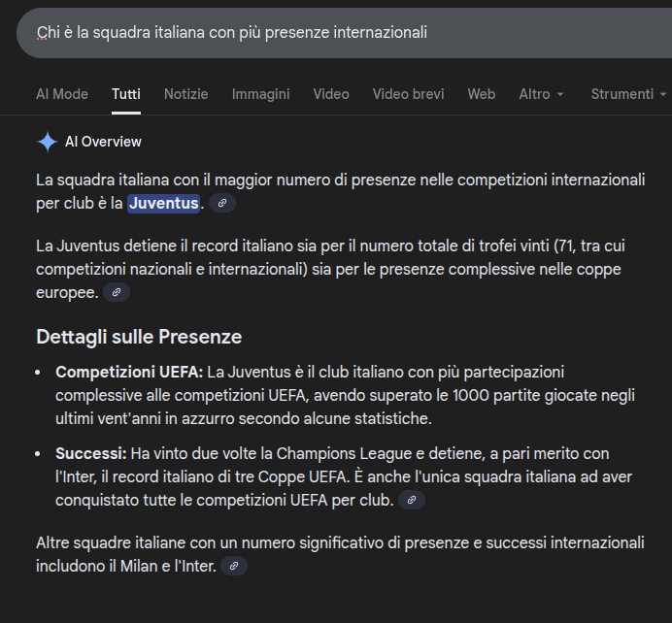Select the Web filter tab
Image resolution: width=672 pixels, height=623 pixels.
481,94
